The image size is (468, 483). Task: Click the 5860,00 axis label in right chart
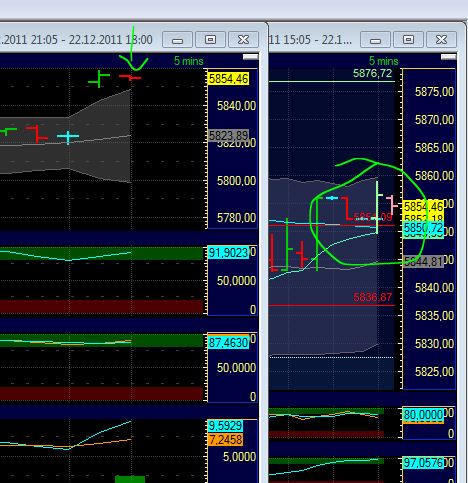(x=434, y=176)
